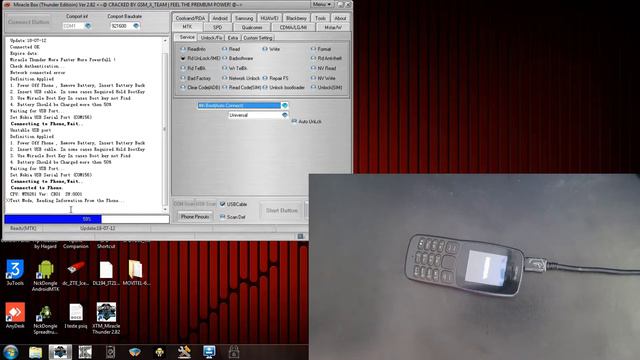This screenshot has width=640, height=360.
Task: Open the dc_ZTE red USB icon
Action: (76, 273)
